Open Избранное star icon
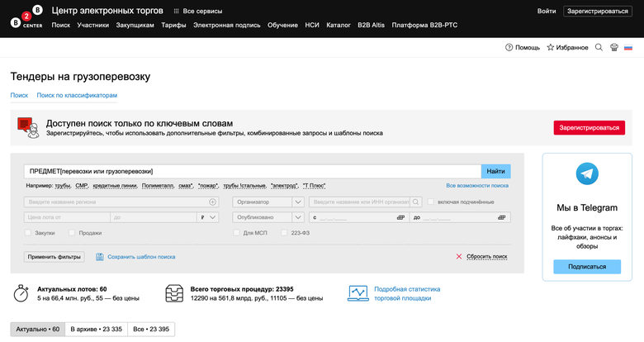Image resolution: width=644 pixels, height=342 pixels. pos(551,48)
